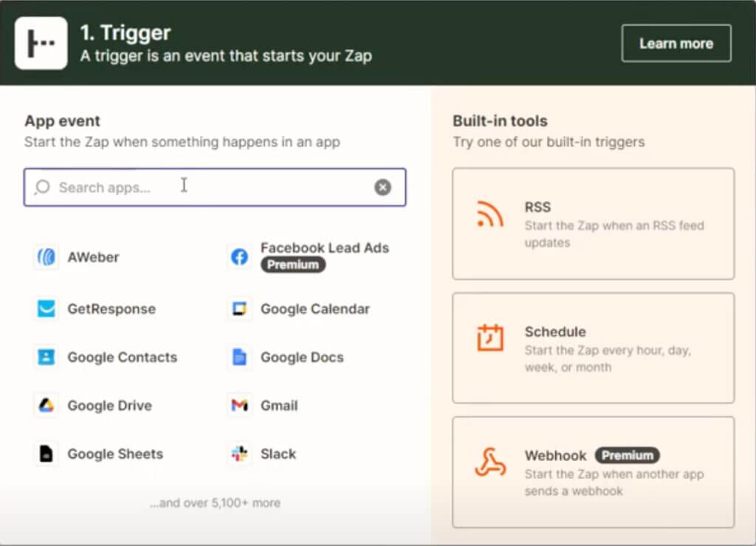Click the orange RSS feed icon
This screenshot has height=546, width=756.
pos(491,216)
